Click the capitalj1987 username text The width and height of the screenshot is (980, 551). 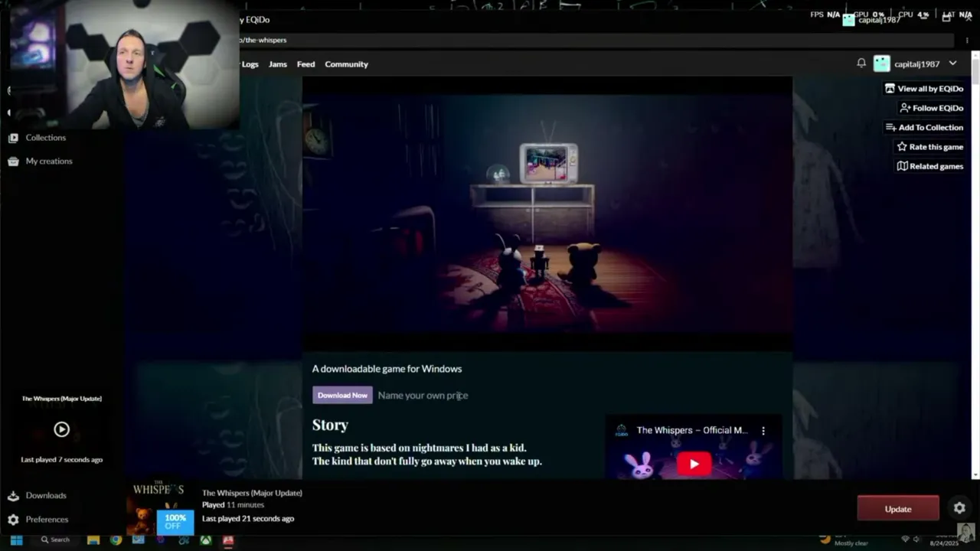(x=917, y=64)
